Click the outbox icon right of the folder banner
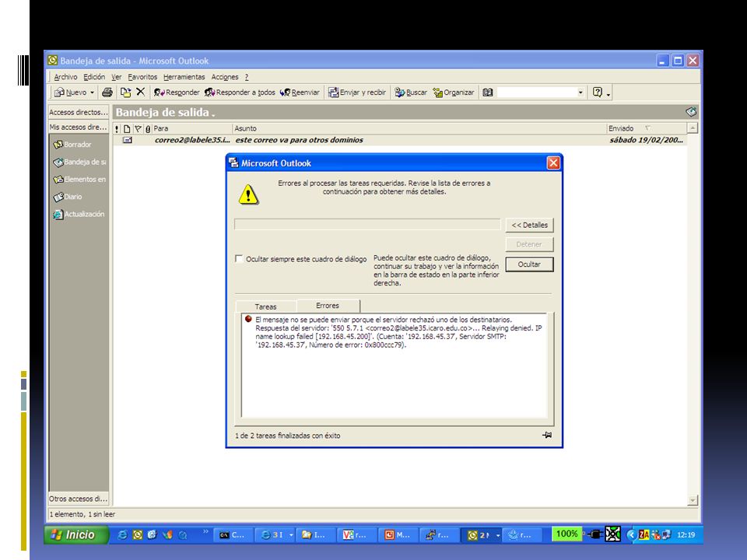 click(691, 112)
